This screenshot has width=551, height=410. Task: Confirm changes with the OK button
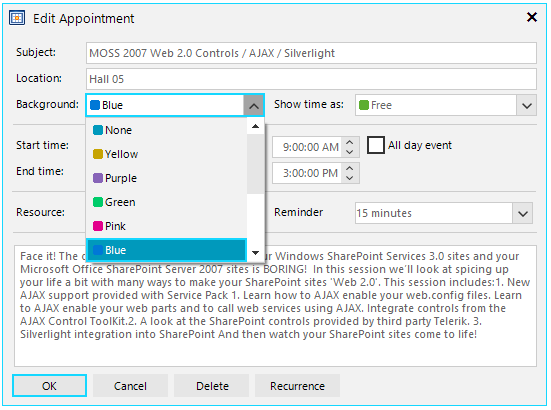(49, 386)
